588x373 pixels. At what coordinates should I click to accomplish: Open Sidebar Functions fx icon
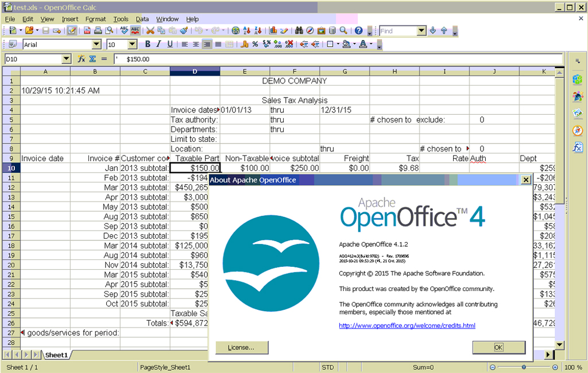[578, 147]
